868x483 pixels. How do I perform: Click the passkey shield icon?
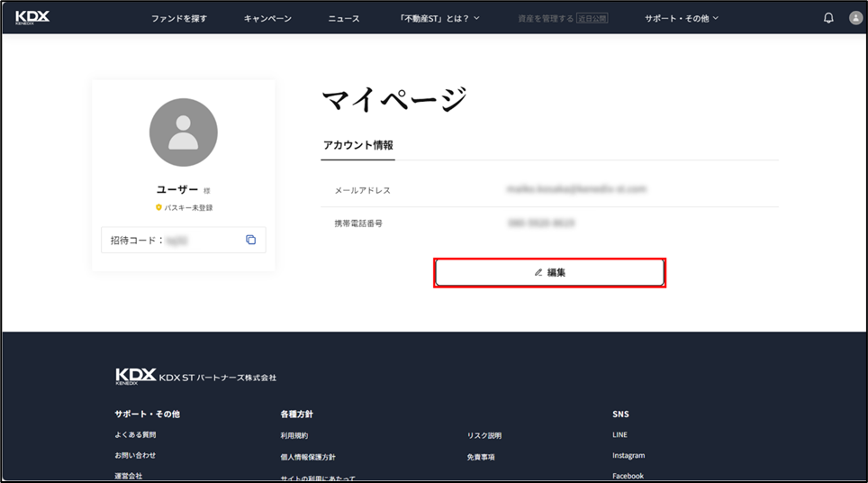click(x=158, y=207)
